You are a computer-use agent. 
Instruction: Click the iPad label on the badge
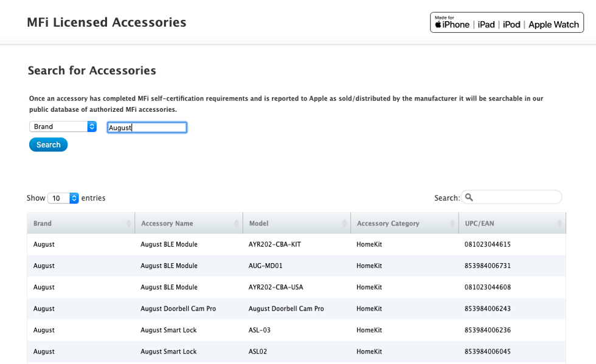coord(485,24)
